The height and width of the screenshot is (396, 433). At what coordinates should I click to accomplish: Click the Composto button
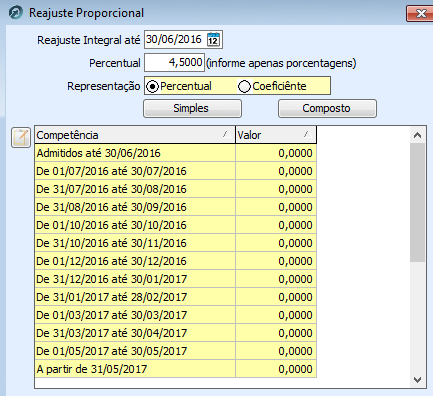click(x=327, y=108)
